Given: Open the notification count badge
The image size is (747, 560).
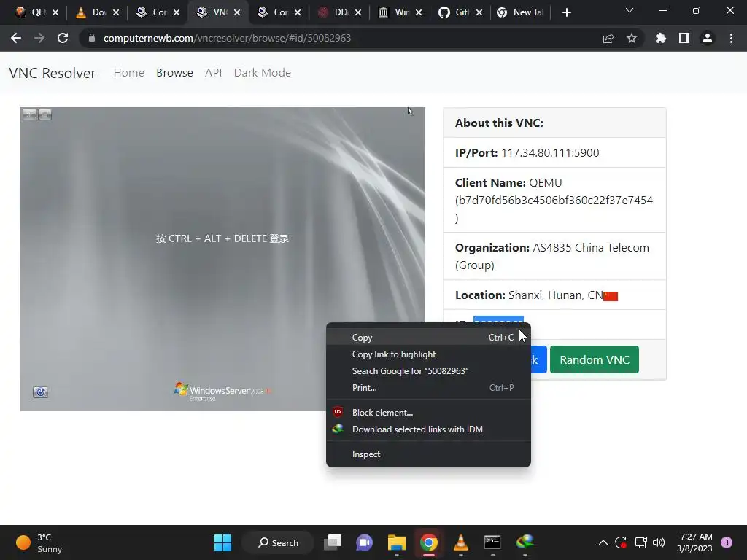Looking at the screenshot, I should pyautogui.click(x=727, y=542).
